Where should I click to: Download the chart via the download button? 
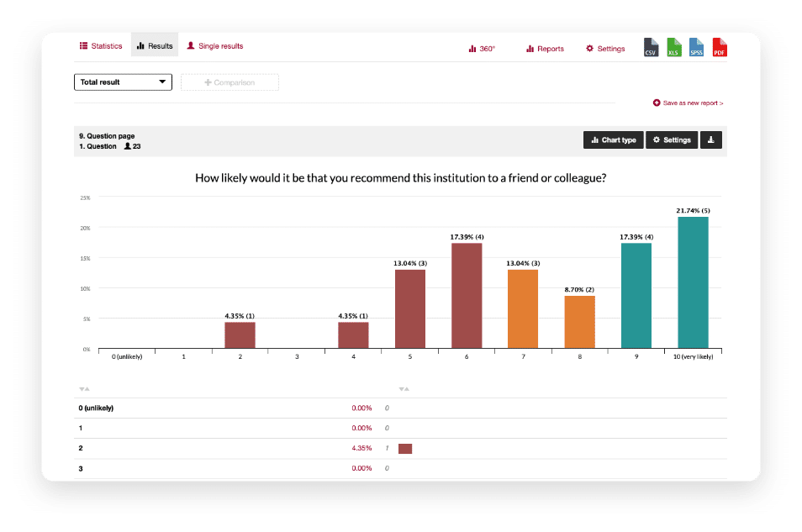710,140
